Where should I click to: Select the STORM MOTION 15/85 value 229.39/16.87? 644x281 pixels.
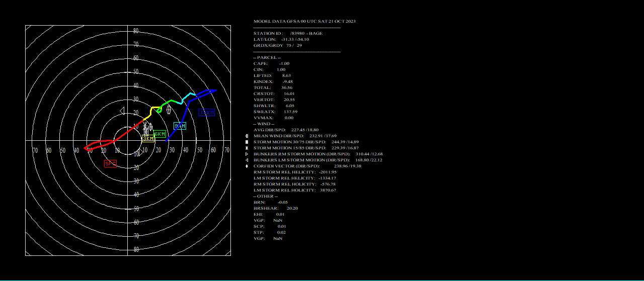pyautogui.click(x=345, y=148)
